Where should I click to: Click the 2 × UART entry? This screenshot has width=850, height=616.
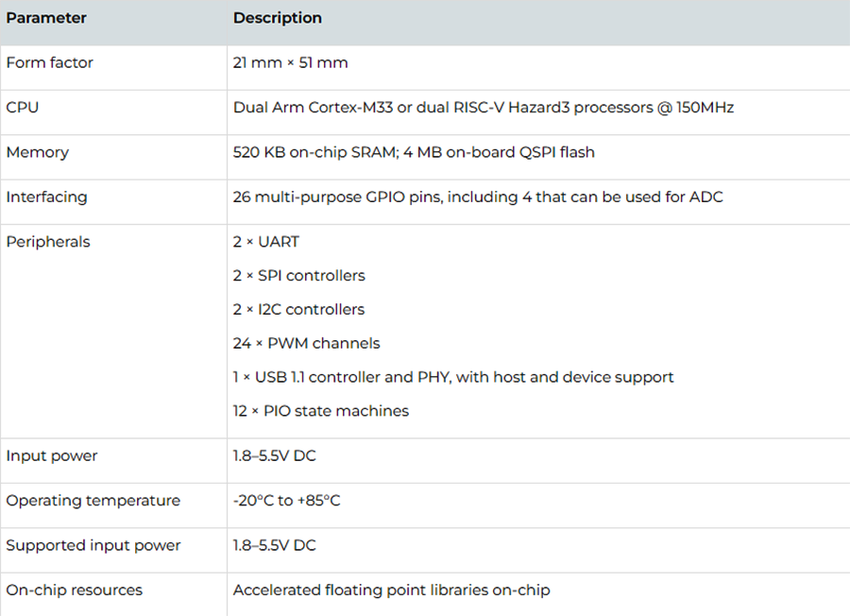pyautogui.click(x=266, y=242)
